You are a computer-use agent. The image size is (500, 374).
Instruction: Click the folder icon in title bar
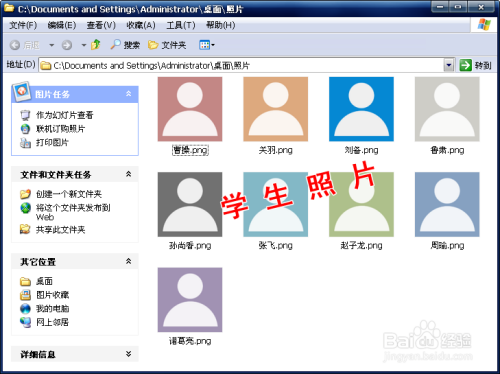(9, 8)
